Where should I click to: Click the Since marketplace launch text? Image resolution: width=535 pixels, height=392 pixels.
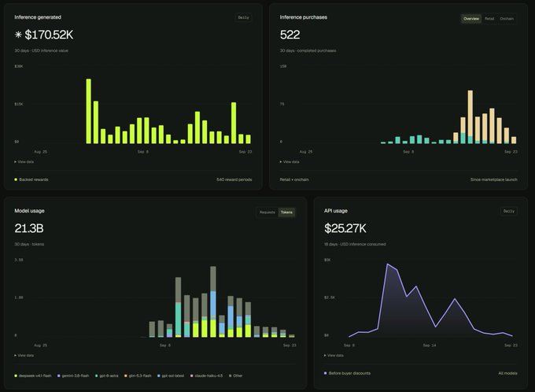point(494,179)
